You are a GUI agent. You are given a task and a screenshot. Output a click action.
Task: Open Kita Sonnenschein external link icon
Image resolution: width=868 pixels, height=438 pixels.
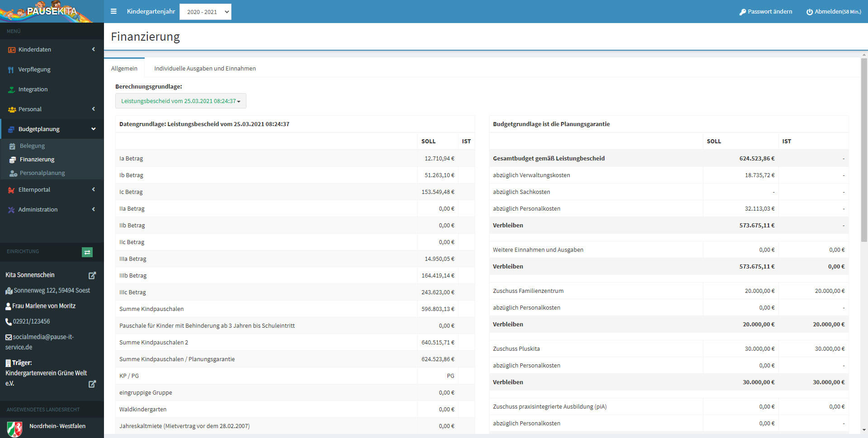point(92,275)
